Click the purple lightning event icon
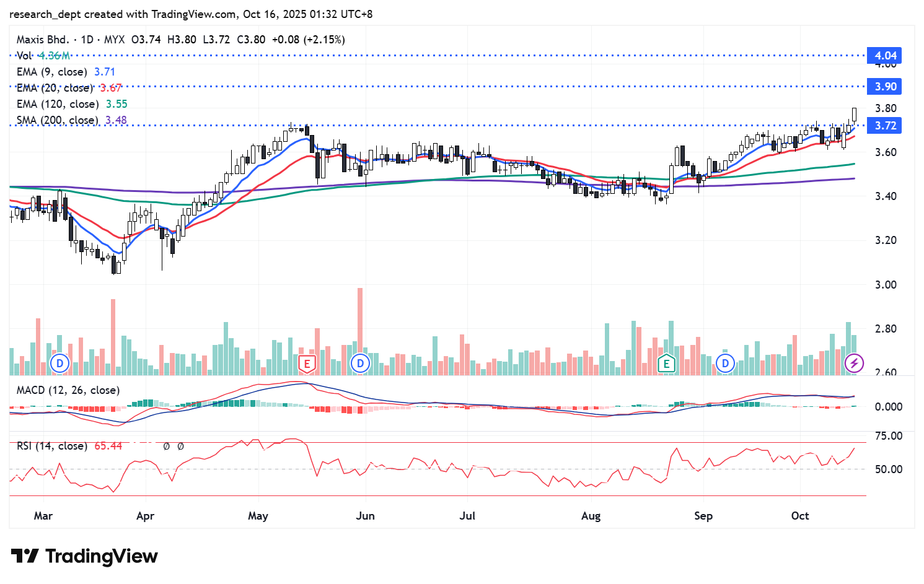This screenshot has width=924, height=584. pos(855,363)
